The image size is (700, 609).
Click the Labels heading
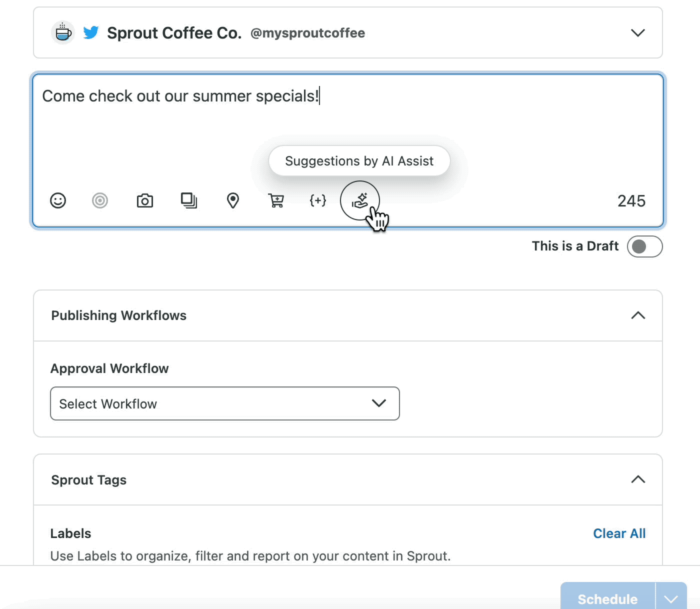pyautogui.click(x=70, y=533)
